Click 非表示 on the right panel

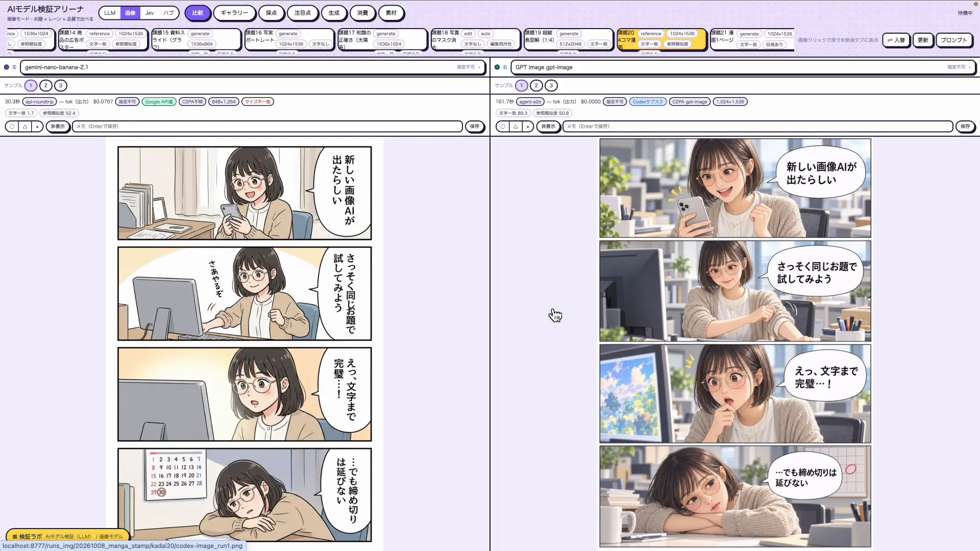548,127
